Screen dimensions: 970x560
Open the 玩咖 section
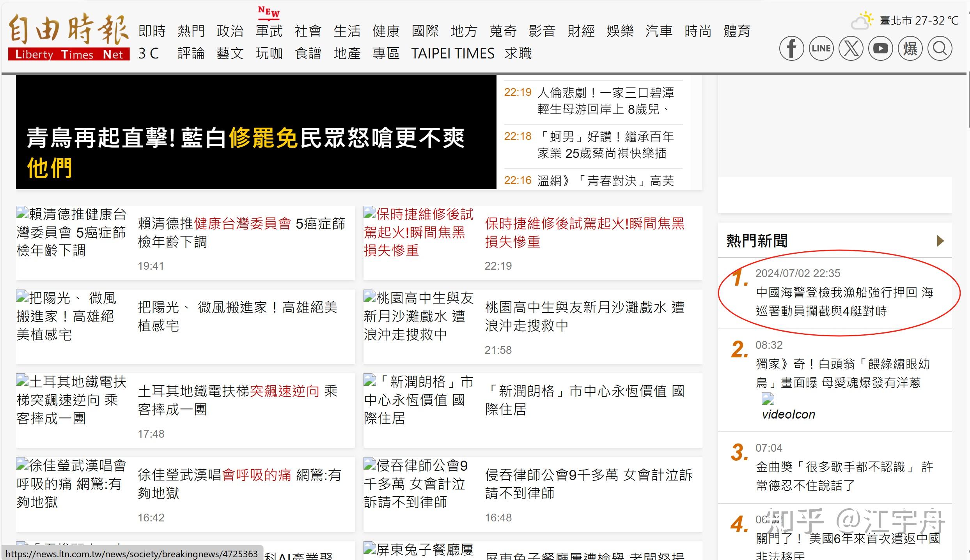point(269,53)
